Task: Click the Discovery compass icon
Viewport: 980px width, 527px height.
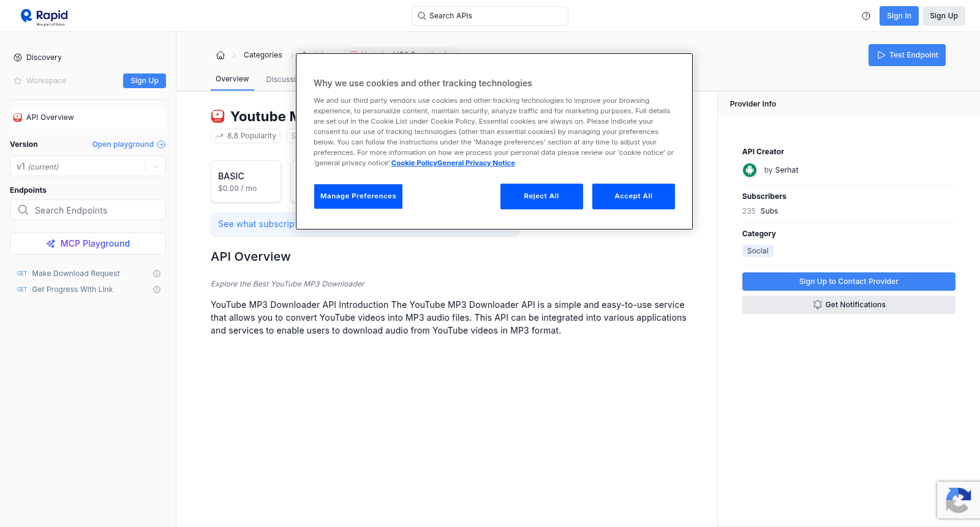Action: (x=18, y=58)
